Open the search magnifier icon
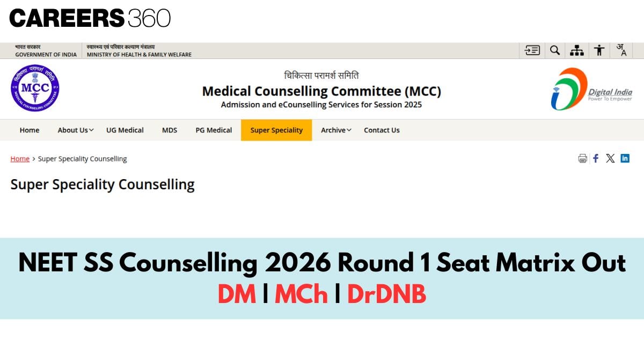 [555, 50]
